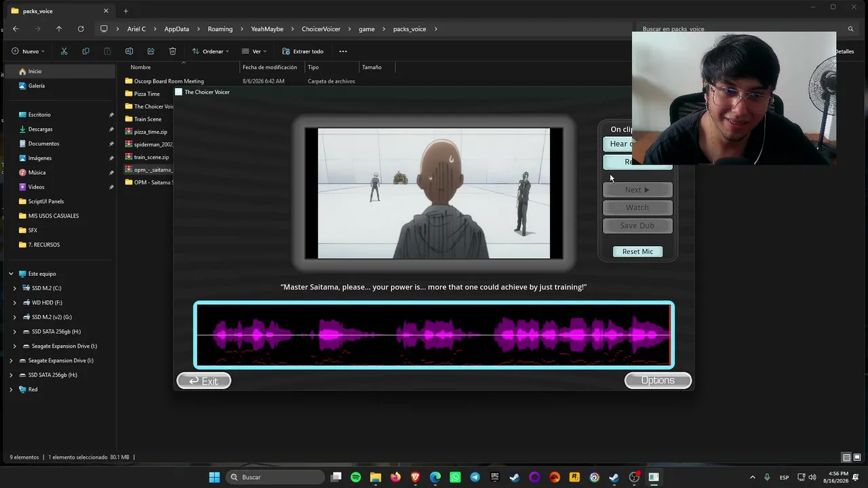Select the pizza_time.zip file
The image size is (868, 488).
click(x=150, y=132)
